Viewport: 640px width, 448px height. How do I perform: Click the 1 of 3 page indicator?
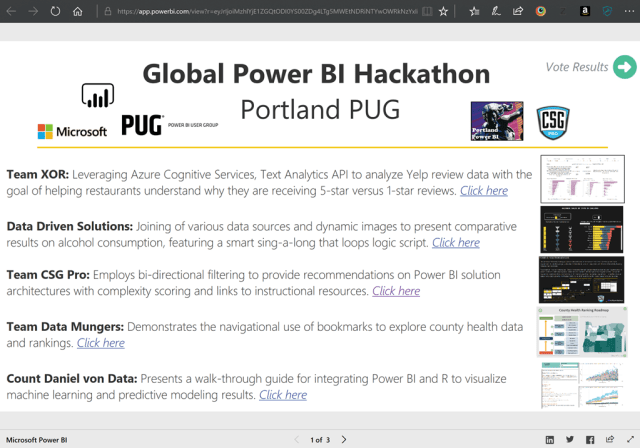click(320, 440)
